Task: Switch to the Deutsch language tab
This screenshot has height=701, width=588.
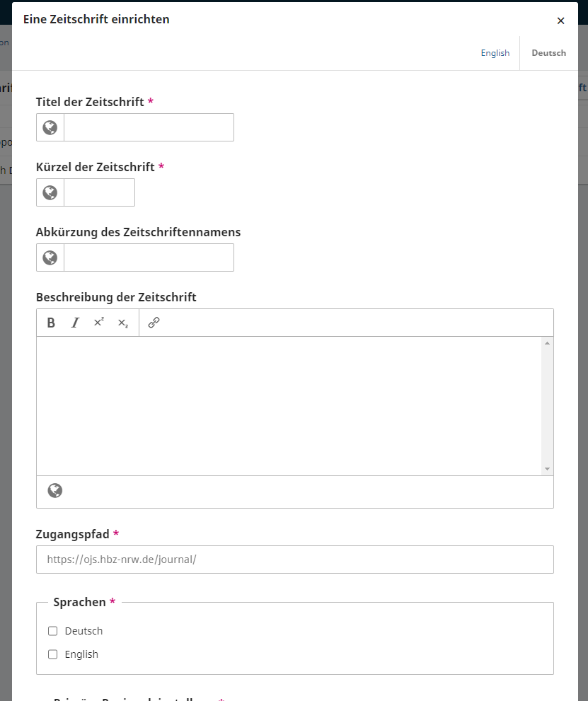Action: pyautogui.click(x=548, y=53)
